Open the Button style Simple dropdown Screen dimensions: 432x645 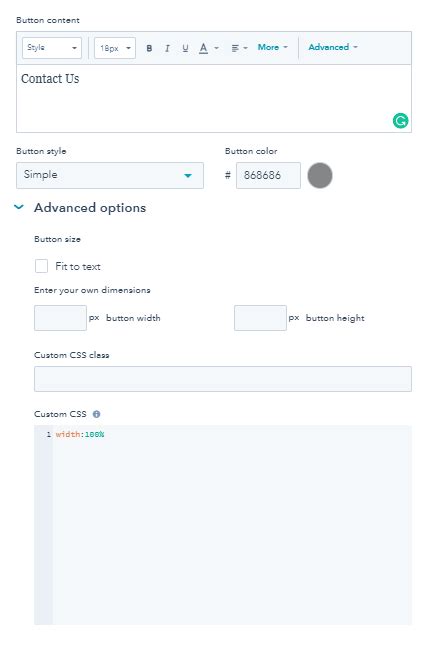click(110, 175)
